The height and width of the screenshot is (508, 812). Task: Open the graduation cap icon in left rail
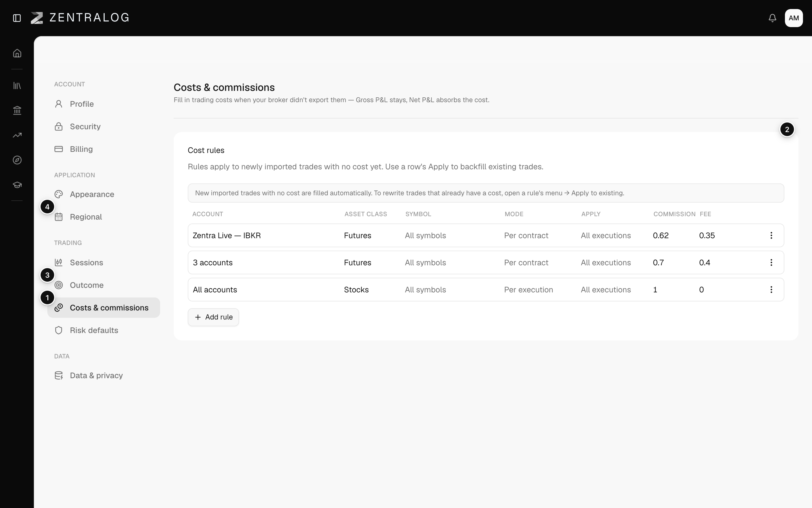[x=17, y=185]
